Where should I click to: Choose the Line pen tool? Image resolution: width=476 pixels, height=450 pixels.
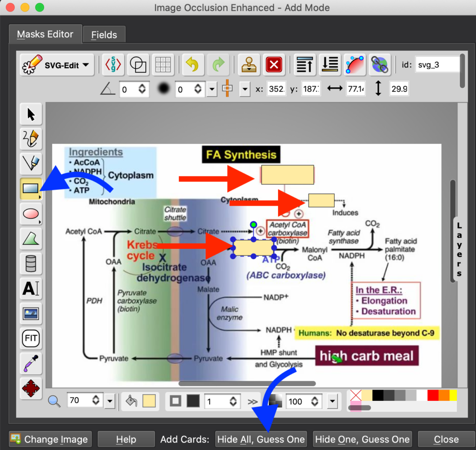coord(31,164)
